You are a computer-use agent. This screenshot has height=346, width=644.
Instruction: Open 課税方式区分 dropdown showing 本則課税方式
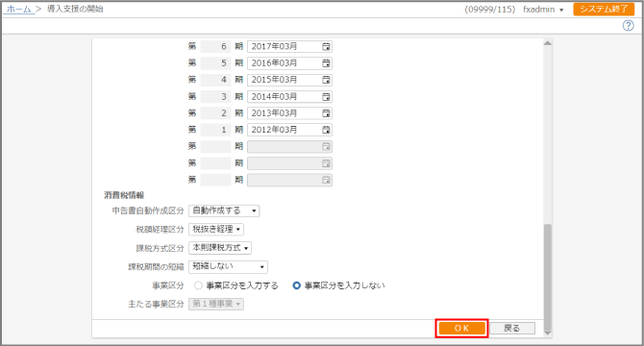click(x=220, y=248)
